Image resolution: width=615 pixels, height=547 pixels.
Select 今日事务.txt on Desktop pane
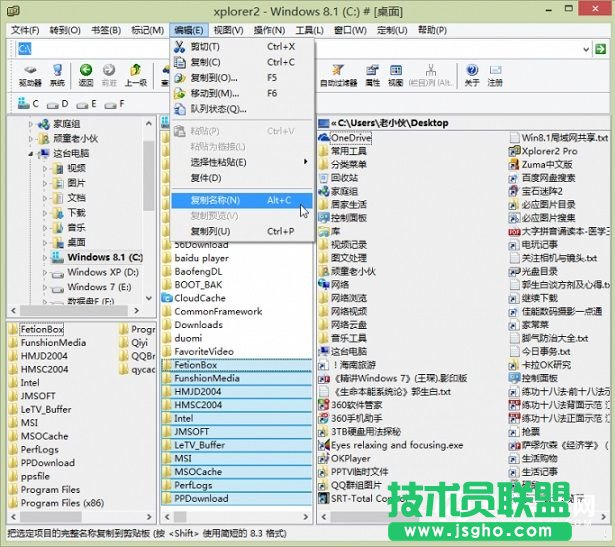point(540,351)
